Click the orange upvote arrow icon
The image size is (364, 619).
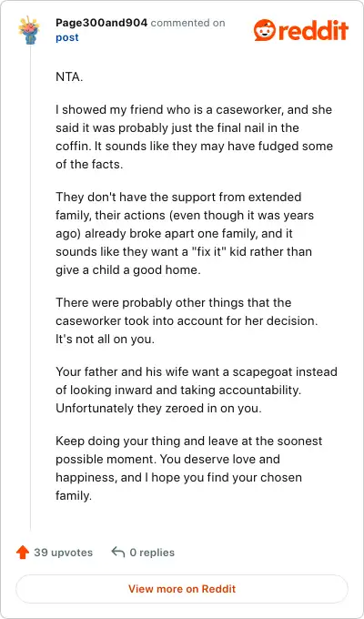(23, 553)
